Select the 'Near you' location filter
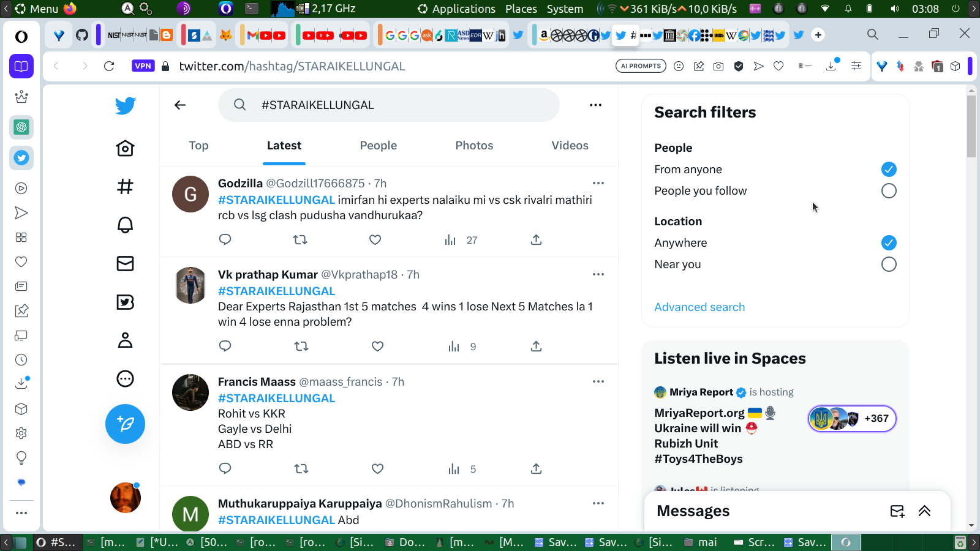This screenshot has height=551, width=980. click(x=889, y=264)
